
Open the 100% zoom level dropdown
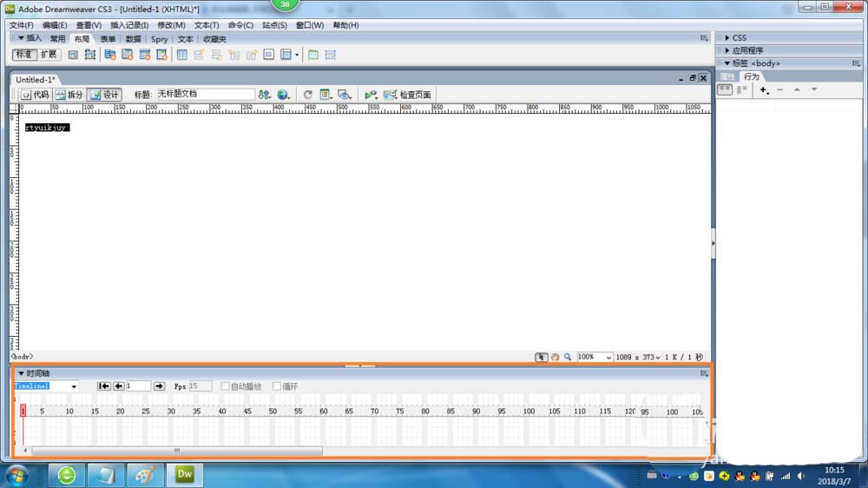point(608,357)
